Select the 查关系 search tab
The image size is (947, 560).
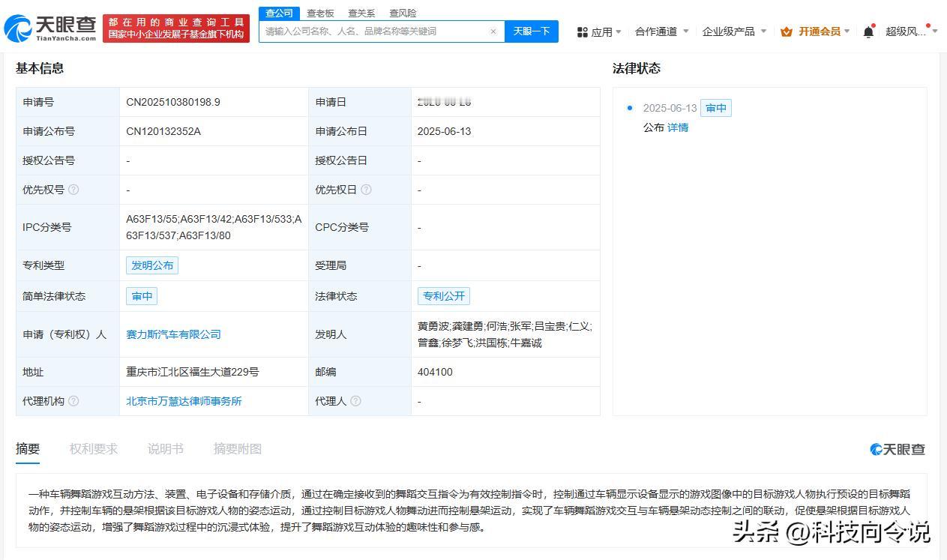point(361,13)
